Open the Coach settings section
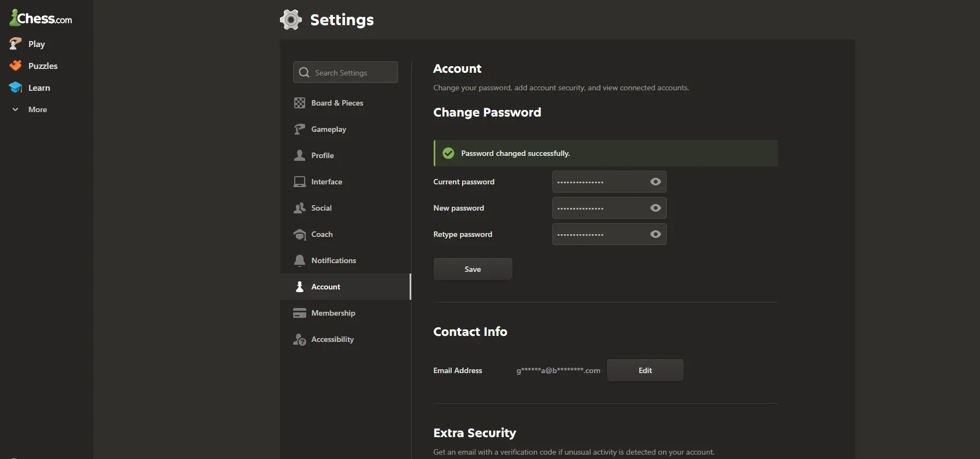 (x=346, y=234)
